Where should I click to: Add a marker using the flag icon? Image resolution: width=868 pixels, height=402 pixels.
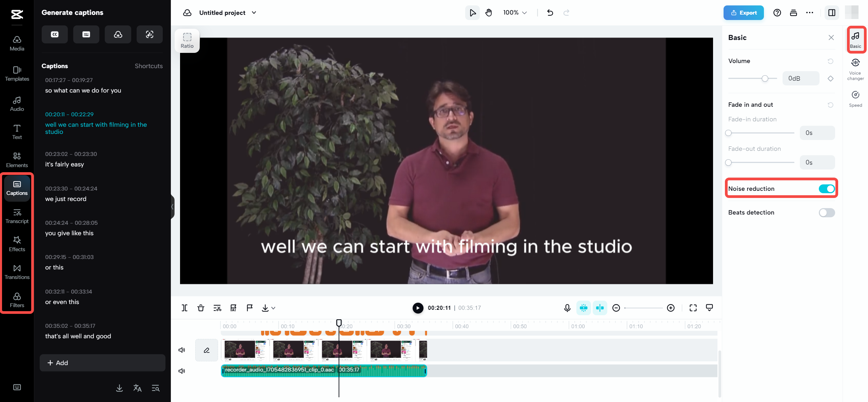tap(250, 308)
